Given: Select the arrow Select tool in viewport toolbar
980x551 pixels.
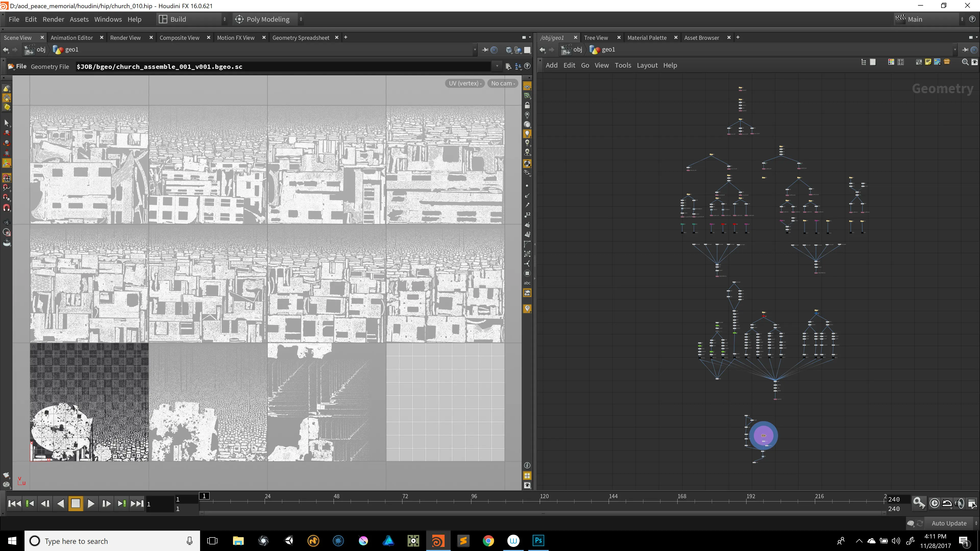Looking at the screenshot, I should coord(6,123).
